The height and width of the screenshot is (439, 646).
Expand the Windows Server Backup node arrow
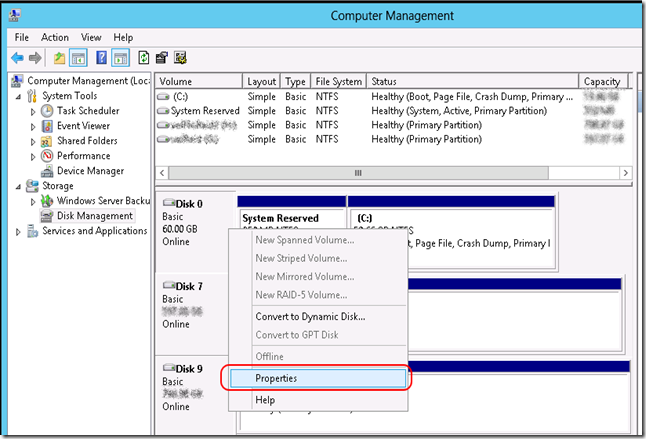pyautogui.click(x=33, y=202)
